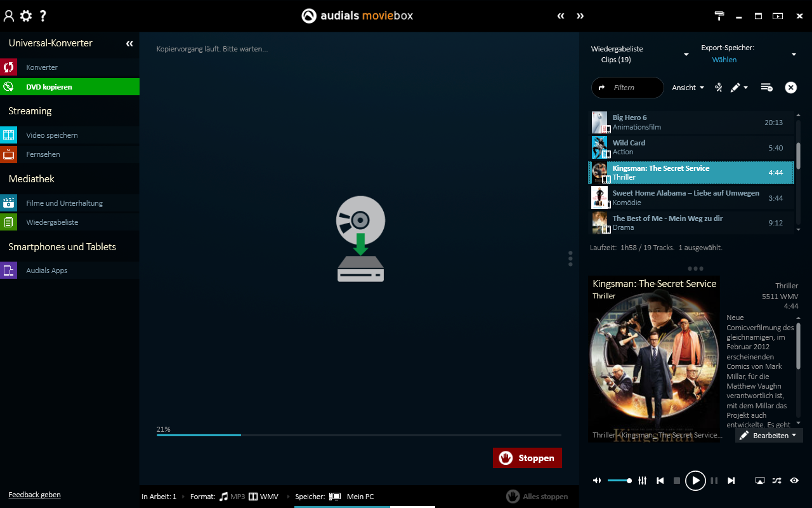Open settings gear in title bar

(26, 16)
